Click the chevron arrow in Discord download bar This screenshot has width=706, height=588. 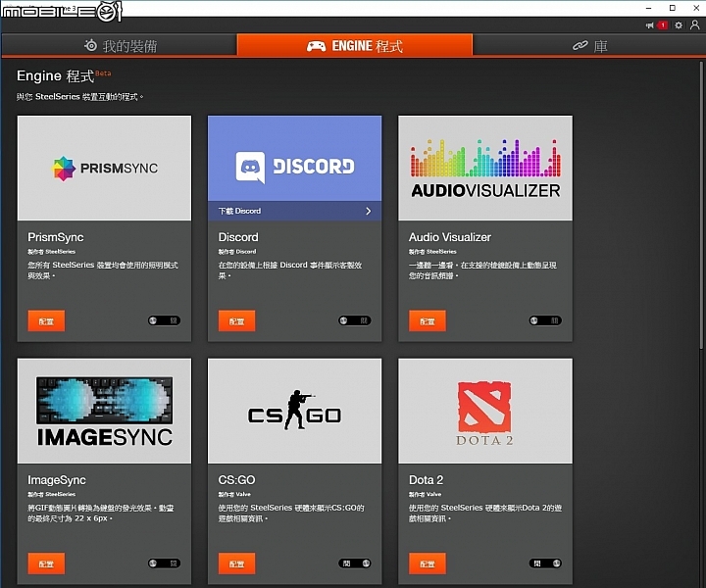(369, 211)
